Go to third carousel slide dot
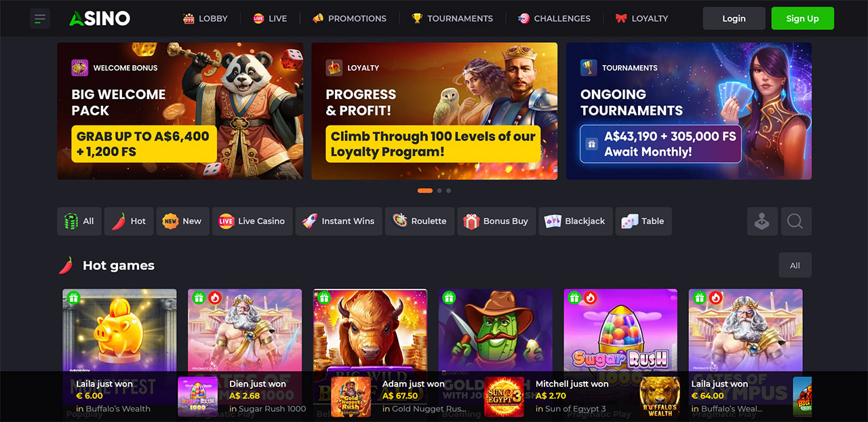 (x=448, y=191)
